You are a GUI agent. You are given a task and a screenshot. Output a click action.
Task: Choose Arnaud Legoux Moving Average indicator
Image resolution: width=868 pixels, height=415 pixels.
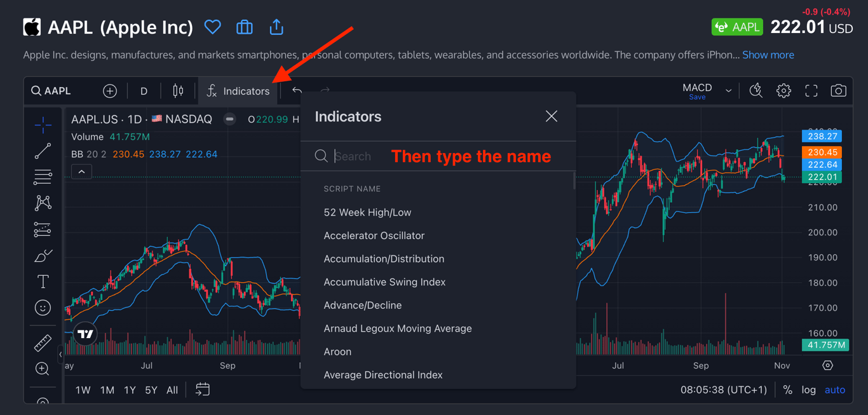coord(398,329)
